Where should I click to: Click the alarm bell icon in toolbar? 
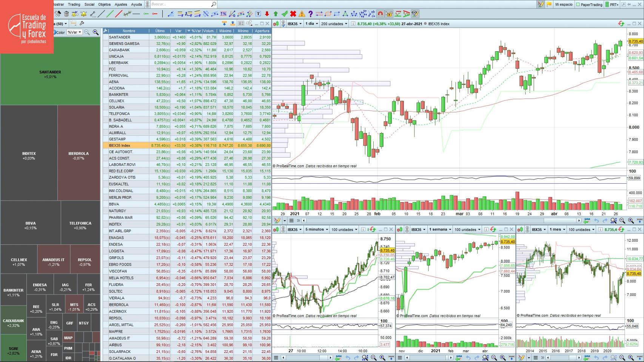[x=83, y=14]
